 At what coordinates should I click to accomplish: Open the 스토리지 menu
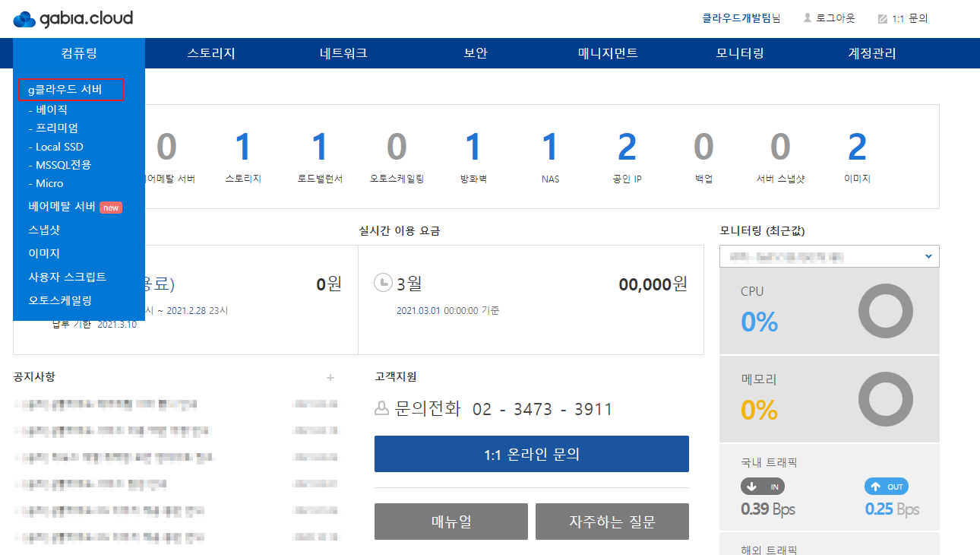(x=211, y=53)
